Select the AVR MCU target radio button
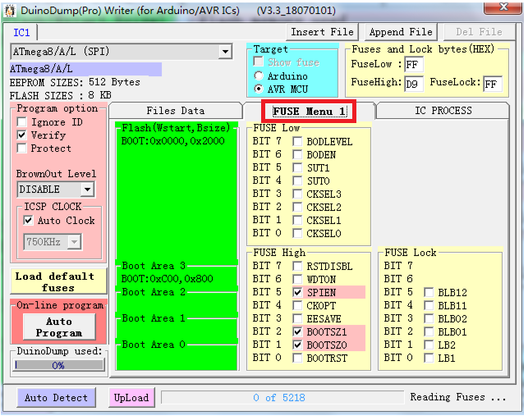Viewport: 528px width, 420px height. tap(259, 89)
